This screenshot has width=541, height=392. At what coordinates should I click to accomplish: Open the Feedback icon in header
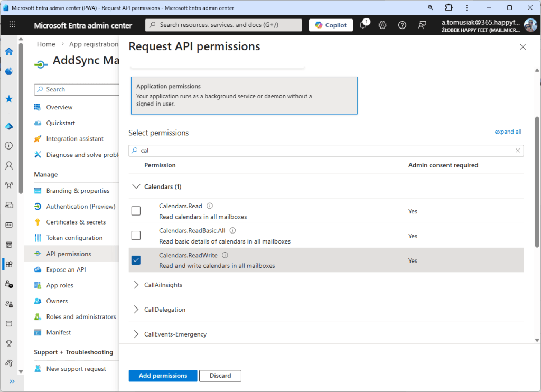pos(422,25)
